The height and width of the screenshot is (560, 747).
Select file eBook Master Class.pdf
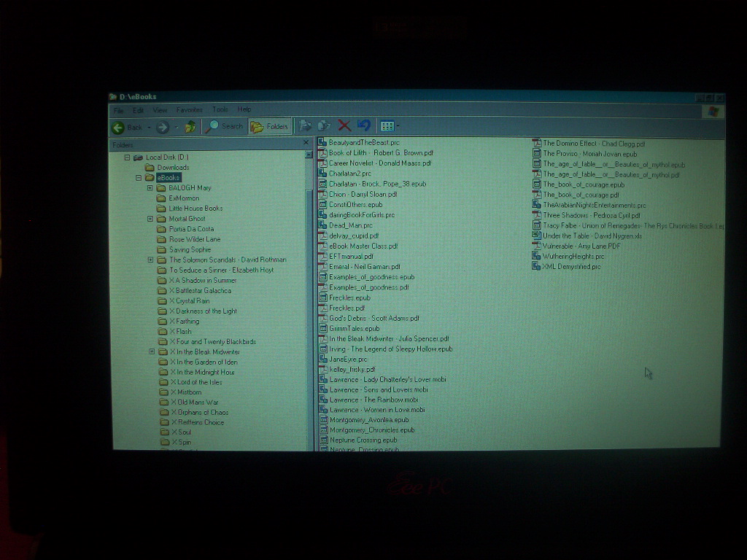point(363,246)
